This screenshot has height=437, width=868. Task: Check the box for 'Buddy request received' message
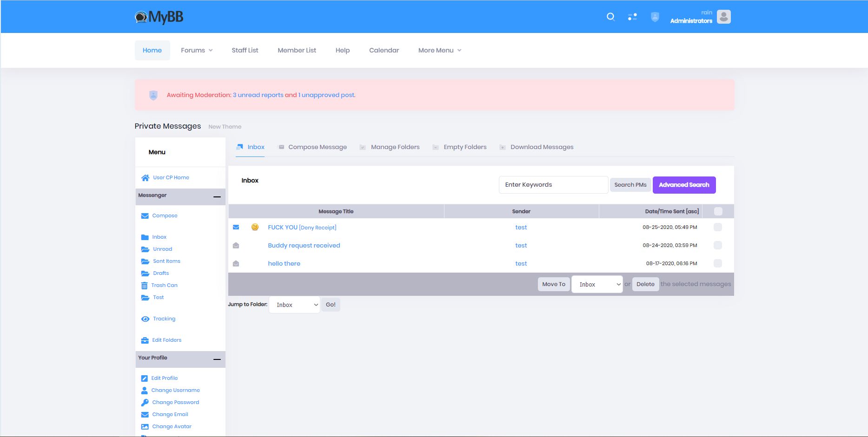(718, 245)
